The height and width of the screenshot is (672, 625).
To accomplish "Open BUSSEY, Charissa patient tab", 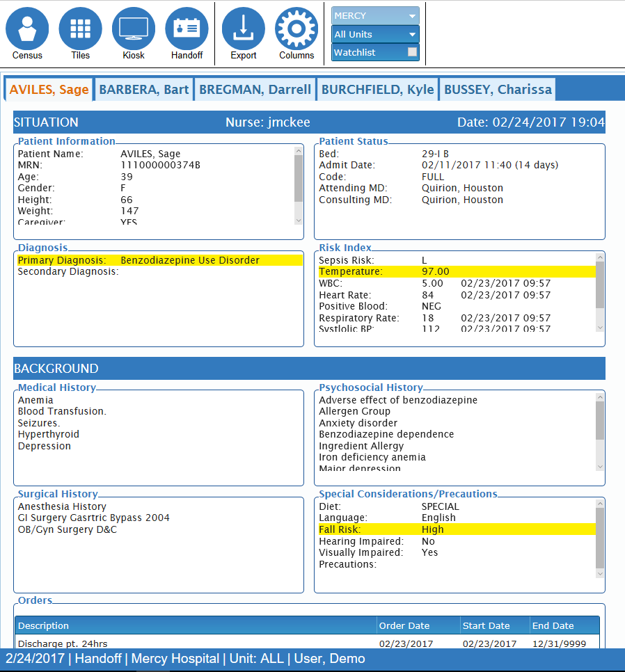I will 498,89.
